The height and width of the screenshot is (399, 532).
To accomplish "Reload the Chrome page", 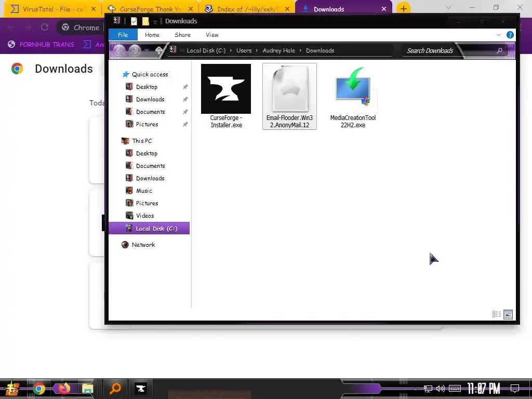I will click(x=45, y=28).
